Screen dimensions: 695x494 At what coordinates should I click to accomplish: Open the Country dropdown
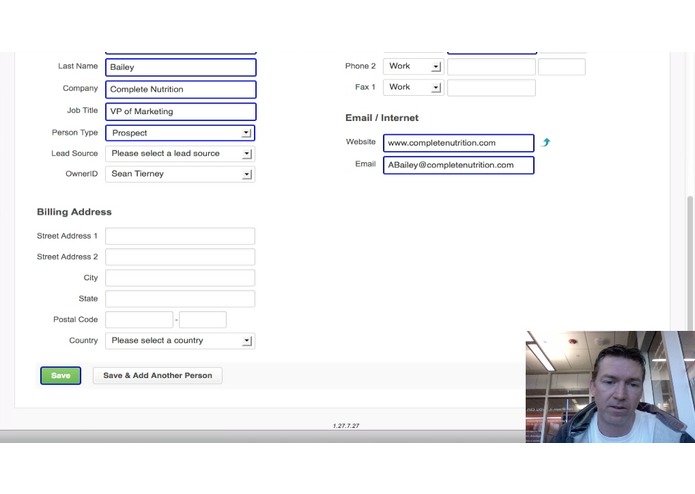[180, 341]
